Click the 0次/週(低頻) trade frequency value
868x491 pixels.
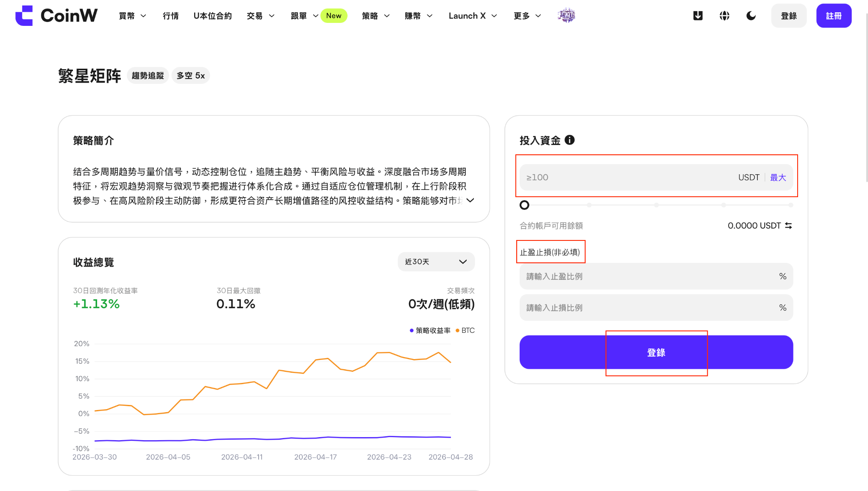pyautogui.click(x=441, y=304)
